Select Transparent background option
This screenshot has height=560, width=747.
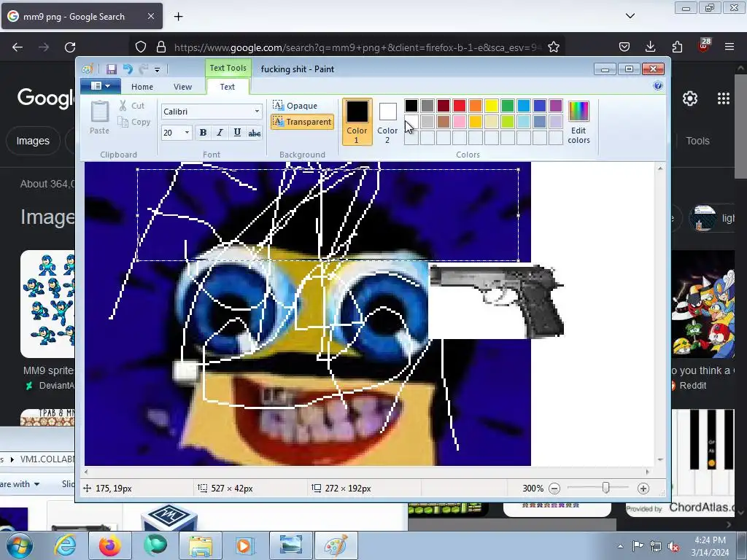(x=302, y=122)
